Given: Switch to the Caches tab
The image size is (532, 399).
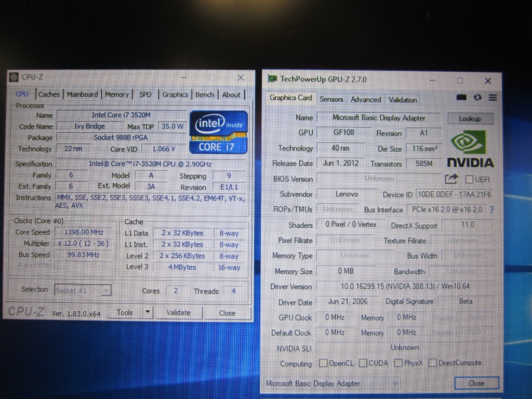Looking at the screenshot, I should 49,95.
